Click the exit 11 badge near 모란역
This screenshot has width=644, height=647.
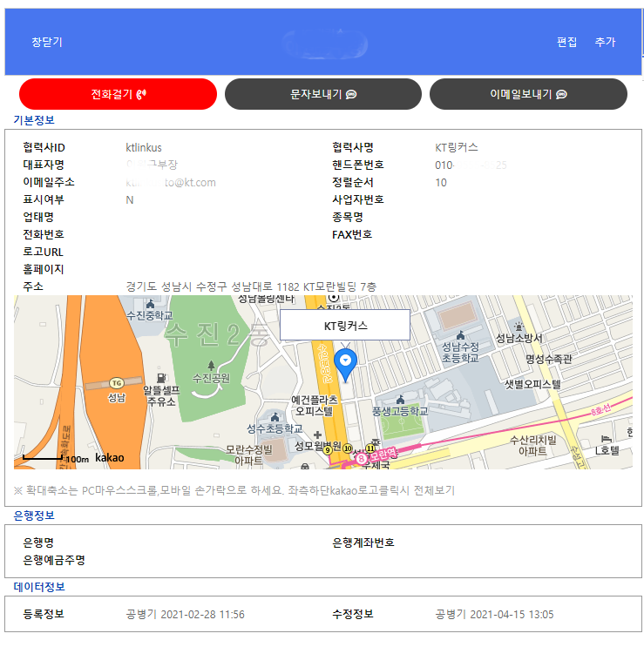[370, 448]
